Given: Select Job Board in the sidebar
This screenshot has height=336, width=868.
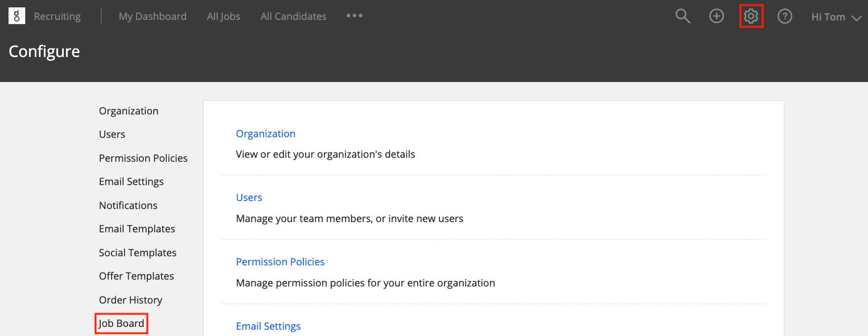Looking at the screenshot, I should [x=122, y=323].
